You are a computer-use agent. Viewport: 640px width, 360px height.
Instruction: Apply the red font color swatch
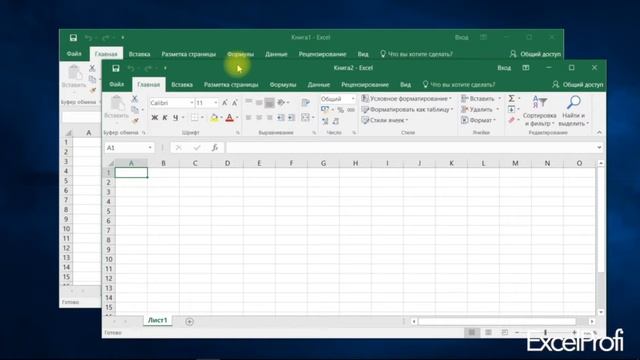[229, 118]
